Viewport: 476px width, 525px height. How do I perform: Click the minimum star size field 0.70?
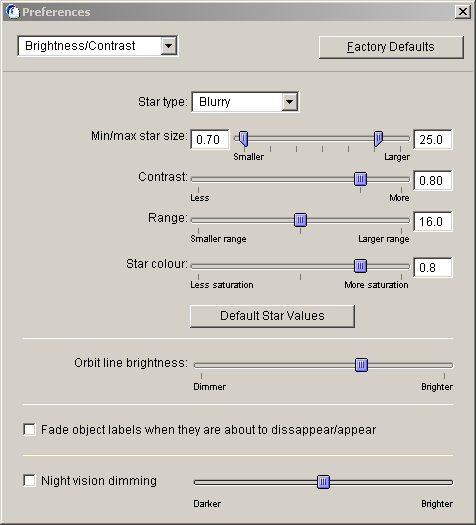coord(210,139)
